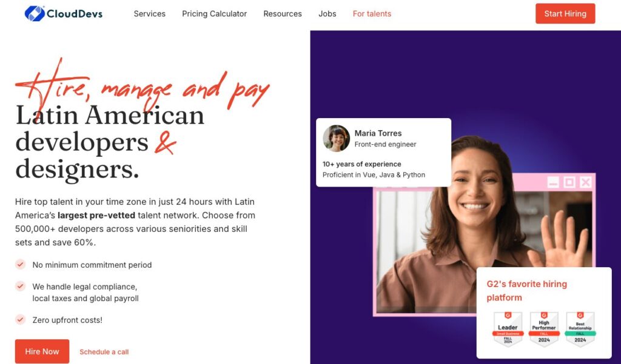Click the G2 Leader Fall 2024 badge
Image resolution: width=621 pixels, height=364 pixels.
(508, 329)
